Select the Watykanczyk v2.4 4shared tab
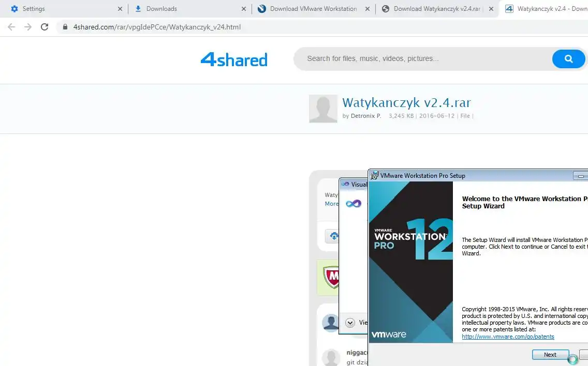Viewport: 588px width, 366px height. click(x=546, y=9)
